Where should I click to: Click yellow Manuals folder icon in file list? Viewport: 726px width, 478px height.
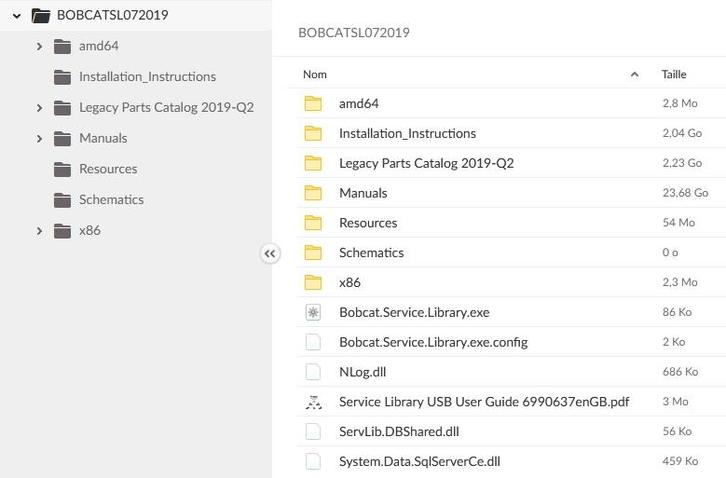coord(313,193)
